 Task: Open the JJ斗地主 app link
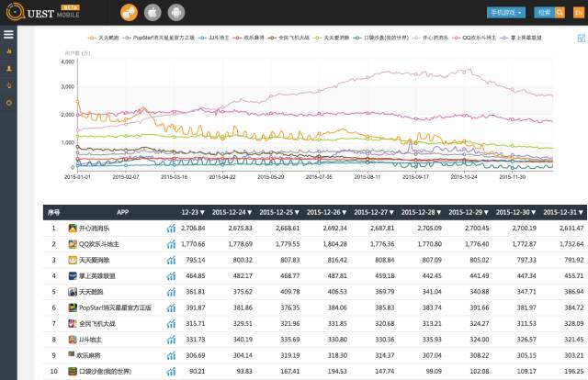point(90,340)
